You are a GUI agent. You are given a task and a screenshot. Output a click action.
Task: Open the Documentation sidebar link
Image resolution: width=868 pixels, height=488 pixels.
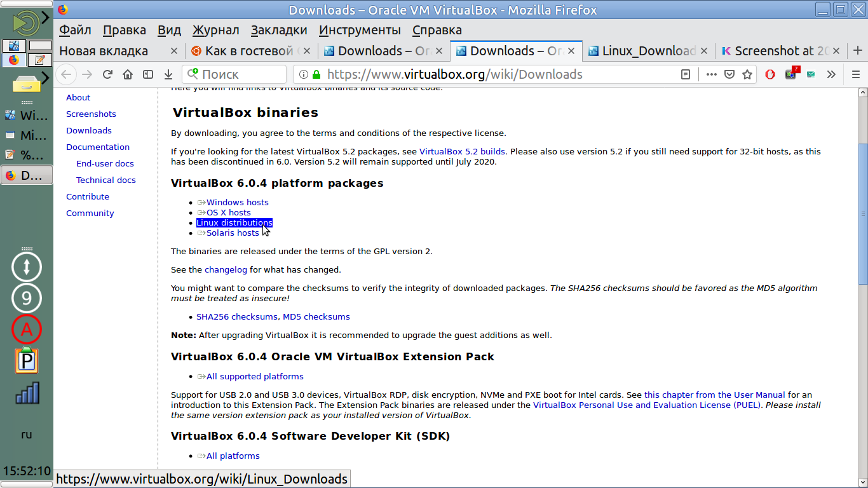(98, 147)
